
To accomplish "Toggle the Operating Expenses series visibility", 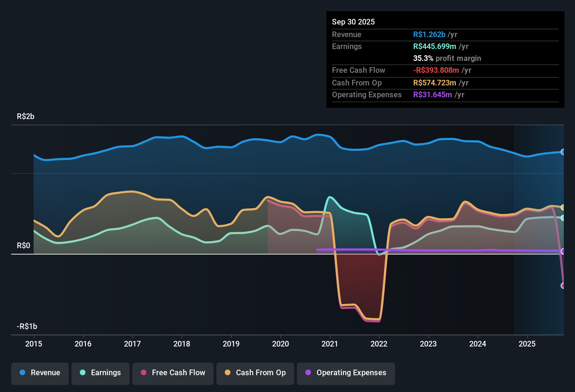I will point(346,373).
